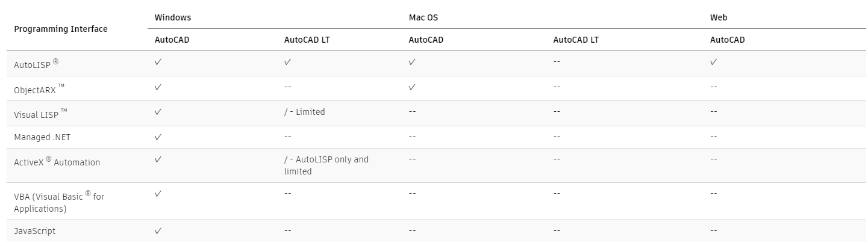Click the ActiveX Automation checkmark under Windows AutoCAD
The width and height of the screenshot is (868, 246).
click(x=158, y=159)
